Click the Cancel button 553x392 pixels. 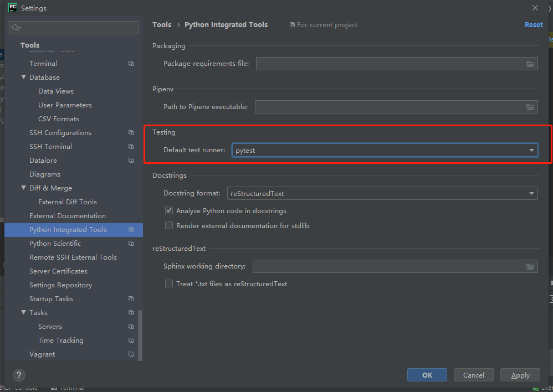click(474, 375)
